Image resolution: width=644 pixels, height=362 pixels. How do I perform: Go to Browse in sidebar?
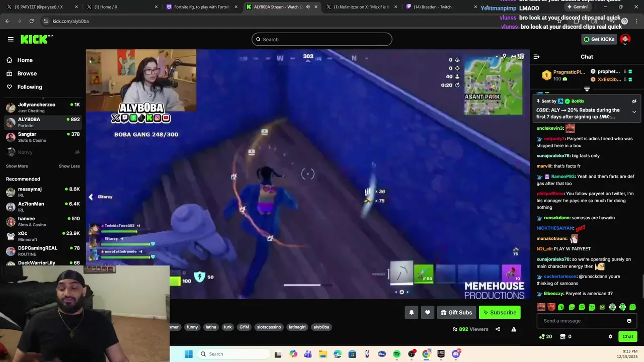click(21, 73)
